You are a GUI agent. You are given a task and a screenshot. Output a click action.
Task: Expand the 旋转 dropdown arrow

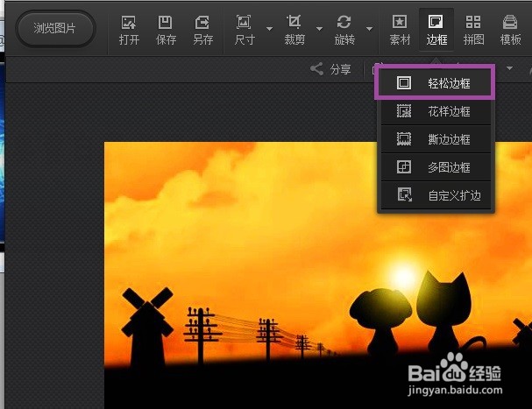click(x=369, y=29)
